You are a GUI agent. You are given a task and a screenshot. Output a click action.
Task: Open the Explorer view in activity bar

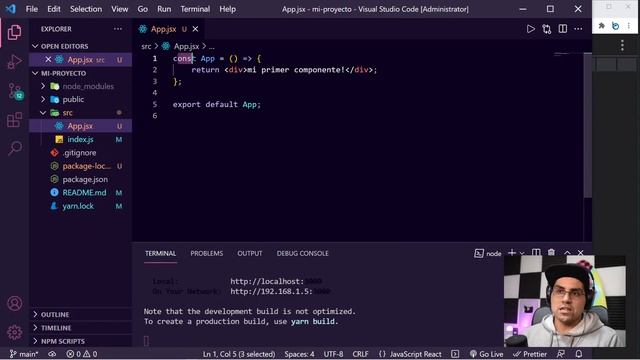14,32
